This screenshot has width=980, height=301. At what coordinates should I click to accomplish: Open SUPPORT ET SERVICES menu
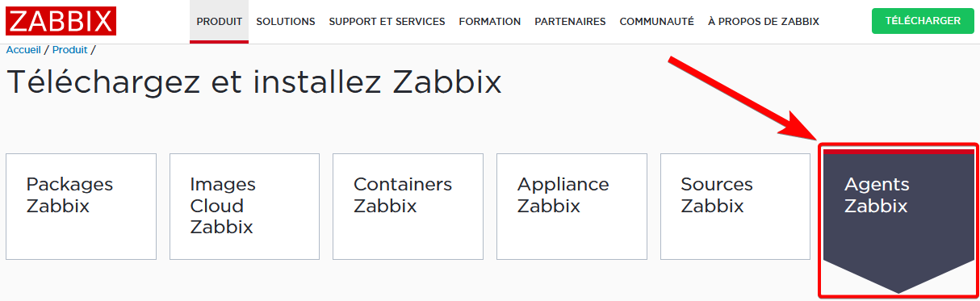coord(387,22)
